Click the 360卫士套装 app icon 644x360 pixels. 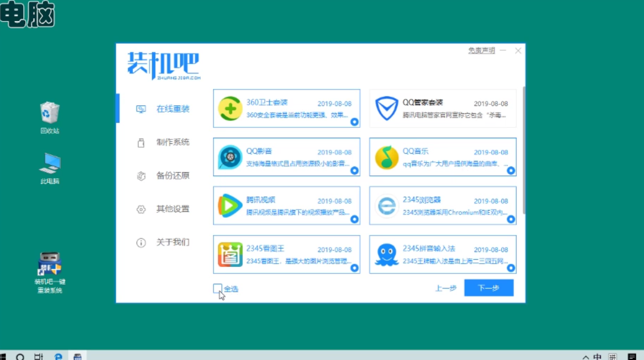(x=230, y=109)
